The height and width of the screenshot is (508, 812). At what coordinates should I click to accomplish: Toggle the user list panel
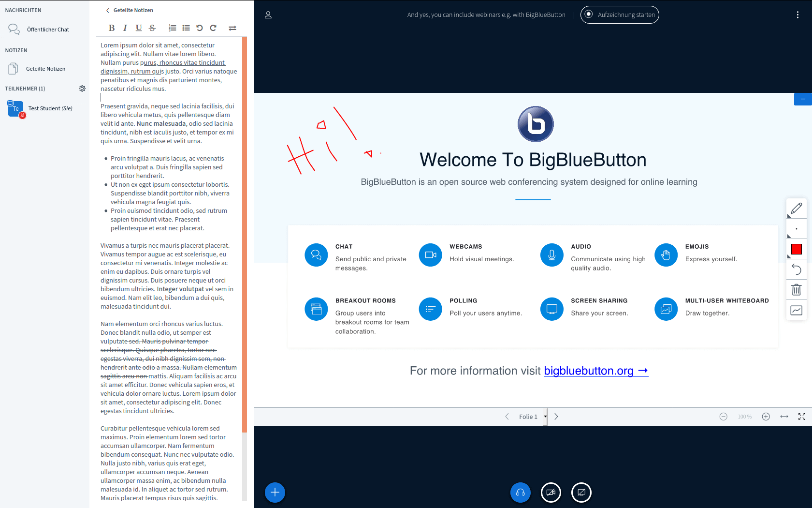pyautogui.click(x=268, y=15)
